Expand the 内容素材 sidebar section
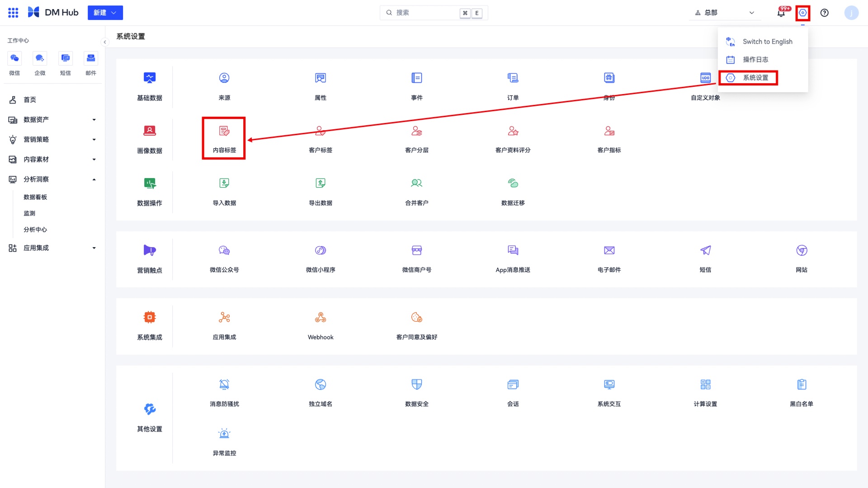This screenshot has width=868, height=488. (x=52, y=160)
